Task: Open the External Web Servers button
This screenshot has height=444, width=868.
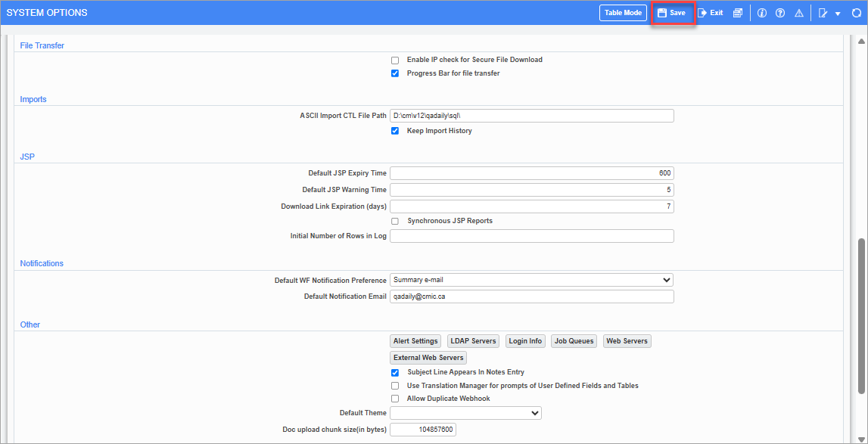Action: pyautogui.click(x=428, y=357)
